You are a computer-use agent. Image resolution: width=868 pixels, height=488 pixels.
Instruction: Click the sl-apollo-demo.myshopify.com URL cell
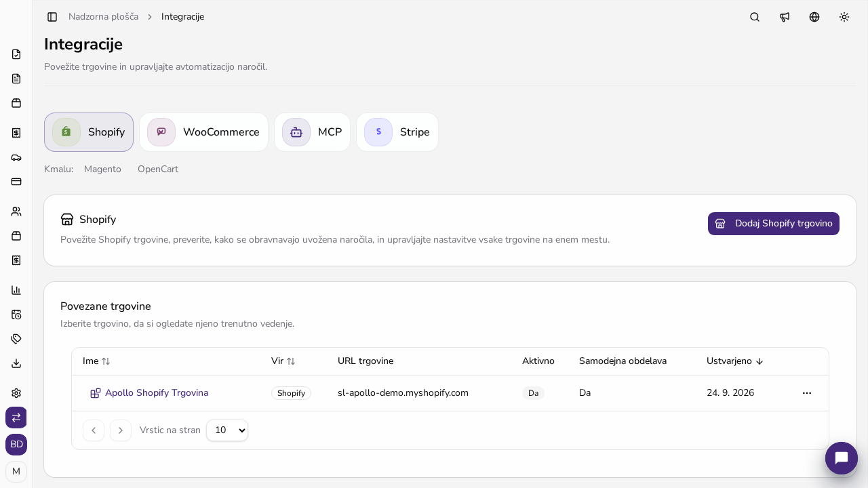(x=403, y=393)
